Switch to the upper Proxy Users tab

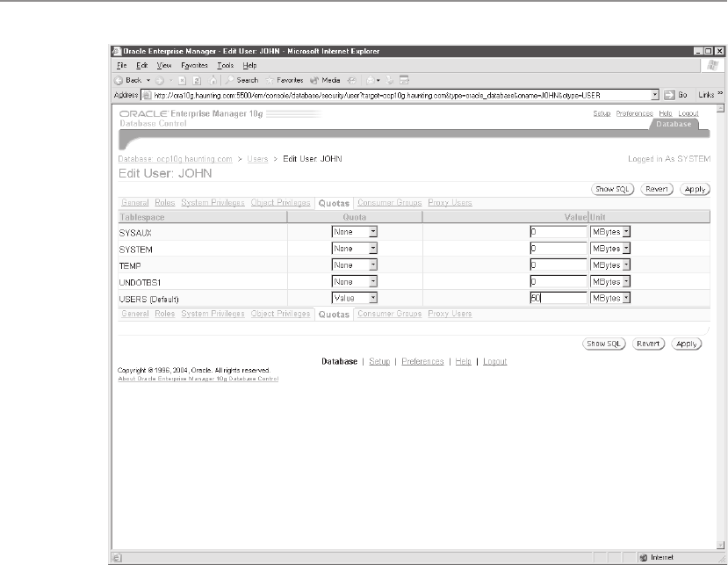tap(450, 203)
